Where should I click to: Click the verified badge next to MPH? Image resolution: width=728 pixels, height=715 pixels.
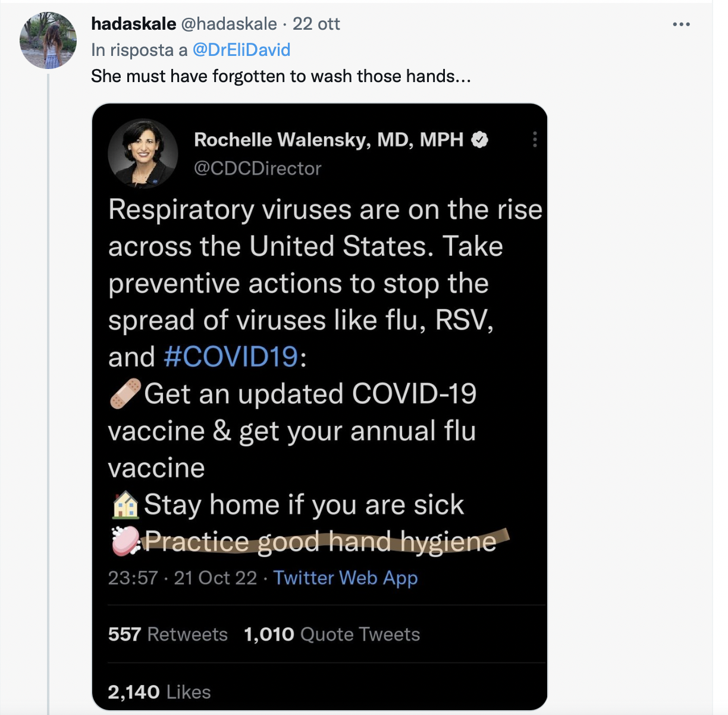[x=480, y=140]
